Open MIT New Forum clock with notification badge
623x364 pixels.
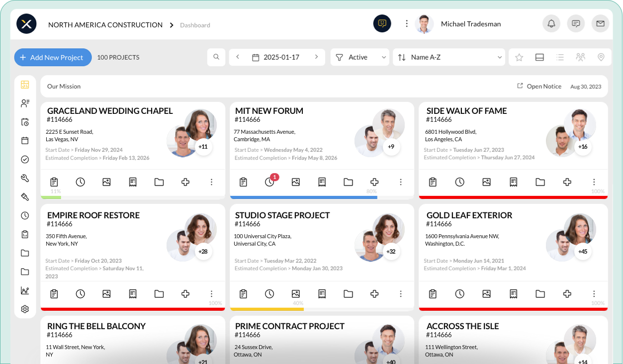click(x=270, y=181)
